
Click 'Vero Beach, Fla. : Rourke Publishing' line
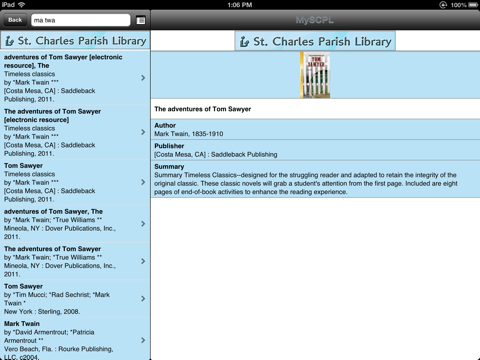pyautogui.click(x=59, y=349)
